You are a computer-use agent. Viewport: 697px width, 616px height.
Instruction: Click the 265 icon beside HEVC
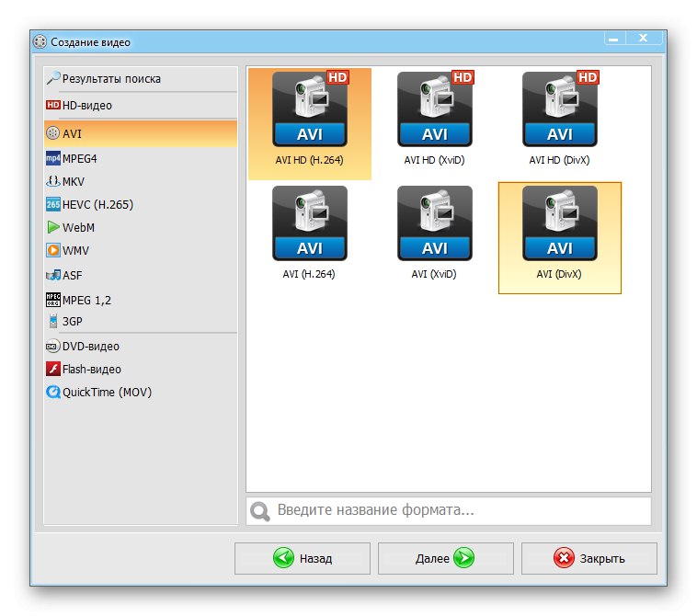tap(53, 204)
